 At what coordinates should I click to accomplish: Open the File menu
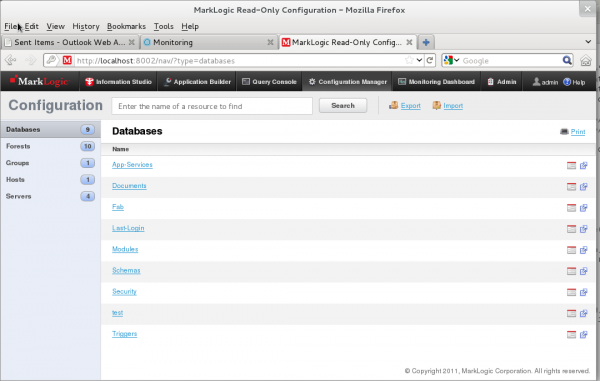[11, 26]
